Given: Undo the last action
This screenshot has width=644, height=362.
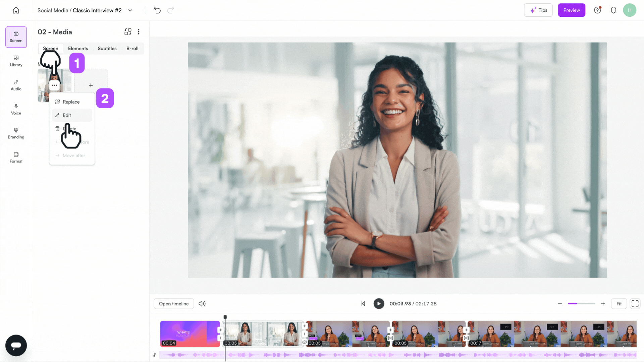Looking at the screenshot, I should click(x=157, y=10).
